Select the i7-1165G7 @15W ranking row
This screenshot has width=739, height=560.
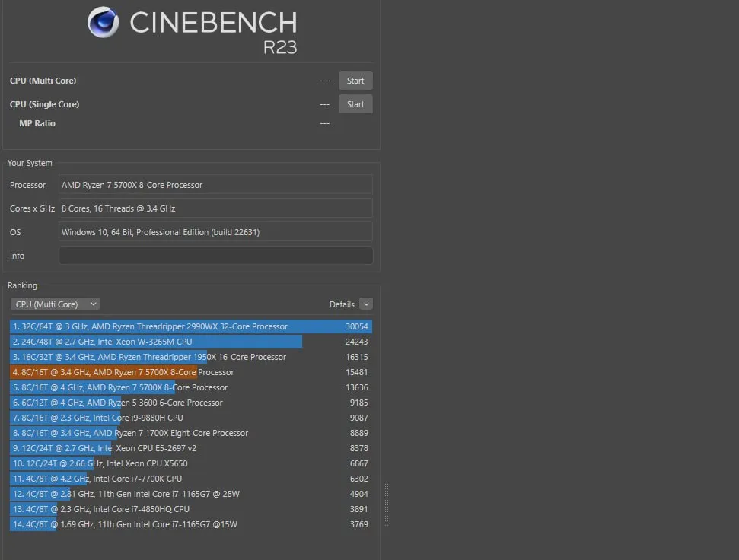(191, 523)
